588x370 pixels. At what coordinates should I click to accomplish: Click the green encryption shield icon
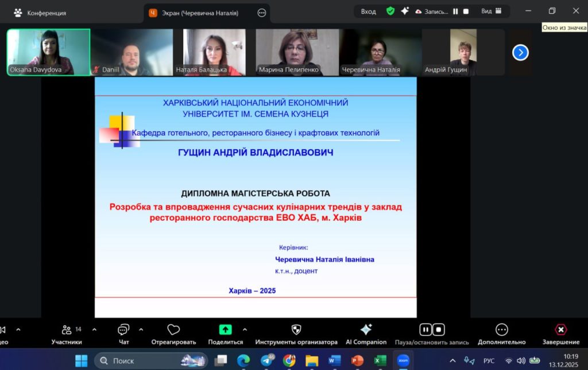click(390, 11)
